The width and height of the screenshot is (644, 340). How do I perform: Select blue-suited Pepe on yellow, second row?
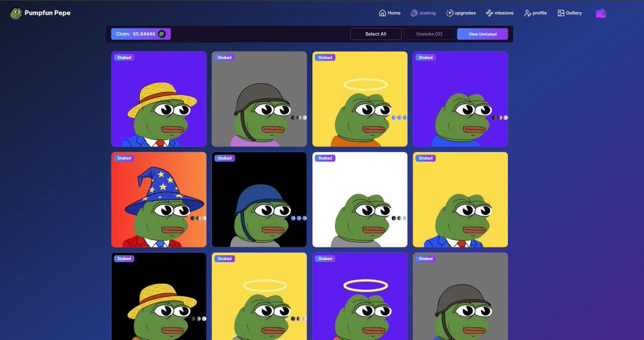tap(460, 200)
